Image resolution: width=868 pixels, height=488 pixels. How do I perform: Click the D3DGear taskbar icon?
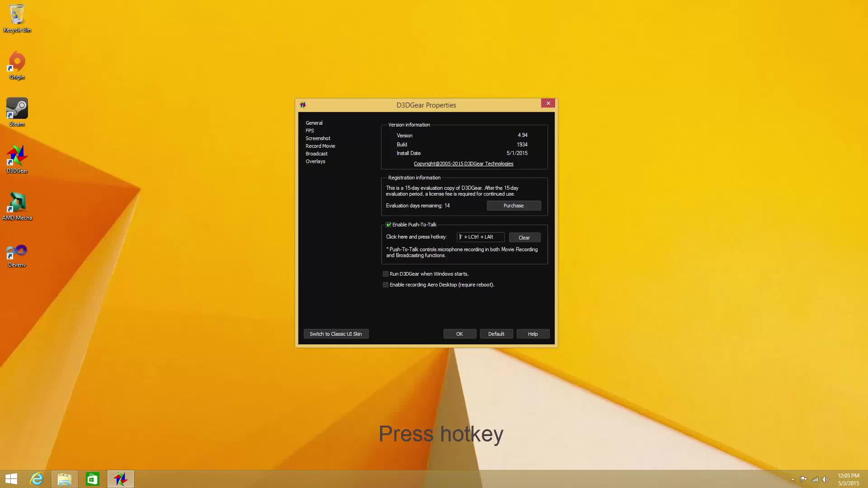[121, 479]
